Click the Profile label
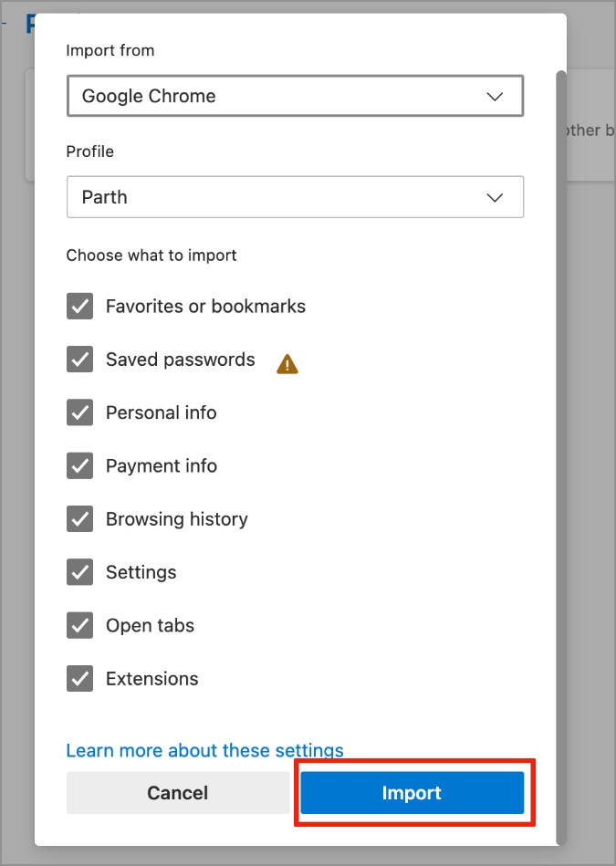The width and height of the screenshot is (616, 866). (x=90, y=151)
